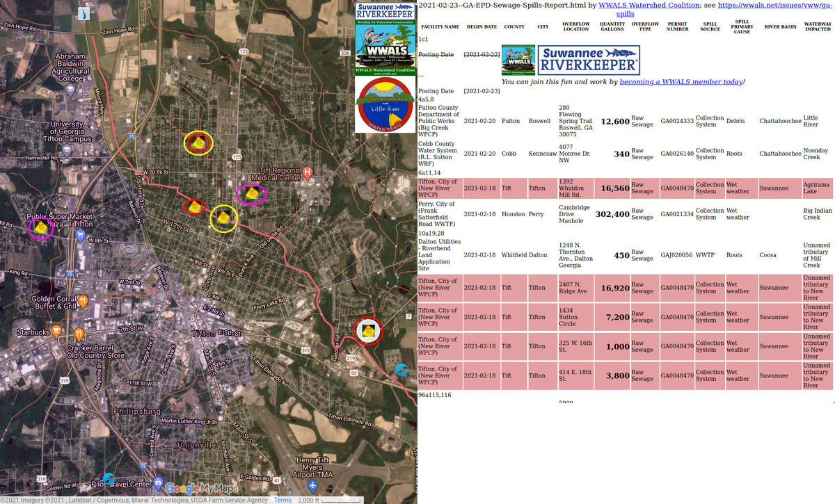The image size is (835, 504).
Task: Click the Suwannee Riverkeeper logo atop the map
Action: [385, 10]
